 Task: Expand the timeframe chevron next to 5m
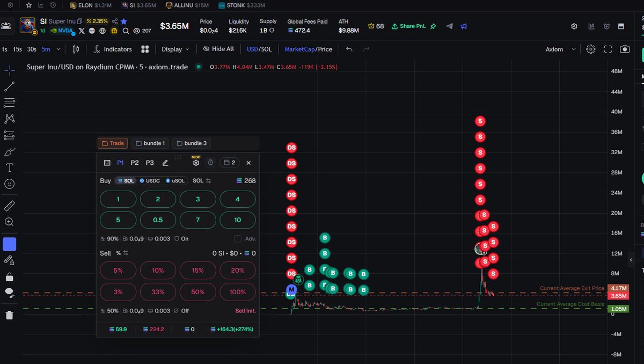click(x=60, y=49)
